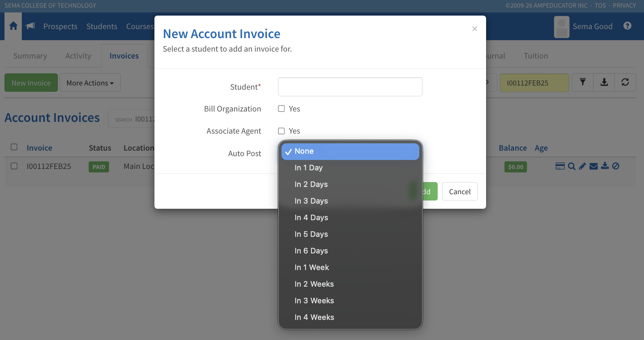Choose In 3 Weeks option
The width and height of the screenshot is (644, 340).
350,301
